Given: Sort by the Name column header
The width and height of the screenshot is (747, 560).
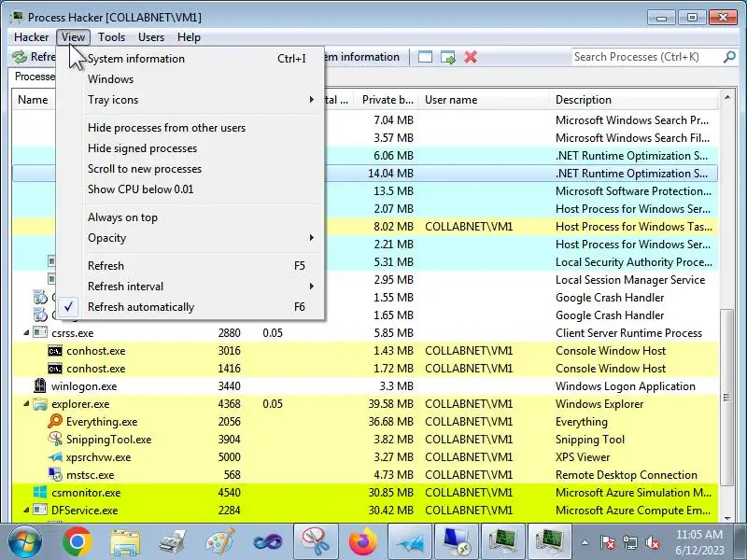Looking at the screenshot, I should (34, 100).
